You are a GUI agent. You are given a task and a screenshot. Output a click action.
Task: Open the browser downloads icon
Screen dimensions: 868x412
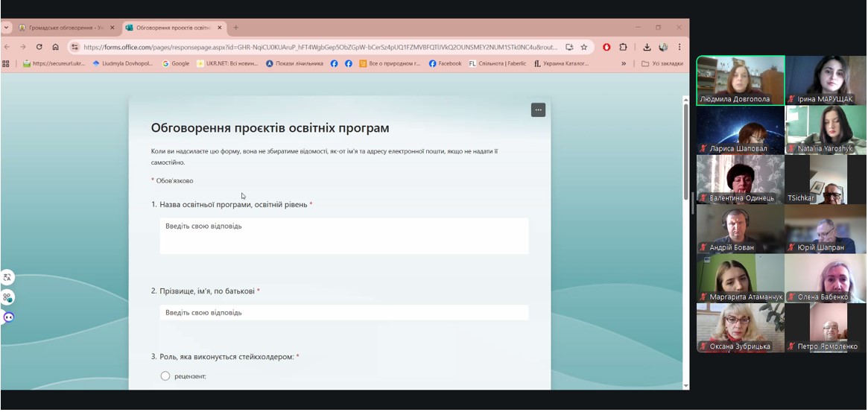click(x=646, y=47)
